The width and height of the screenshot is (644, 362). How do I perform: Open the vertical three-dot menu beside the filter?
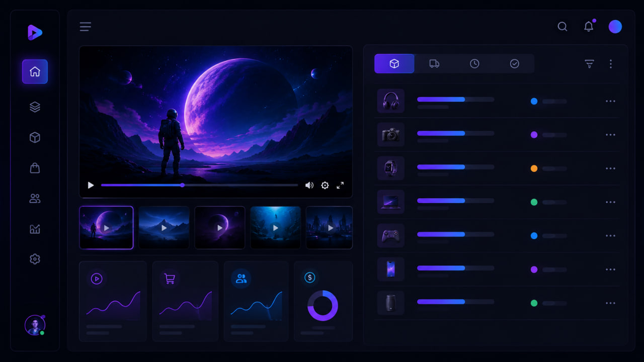pyautogui.click(x=611, y=64)
